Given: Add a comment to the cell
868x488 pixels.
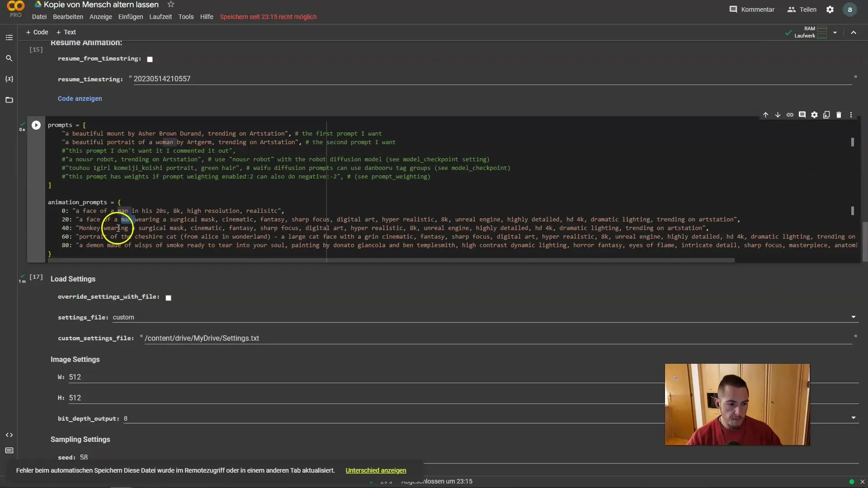Looking at the screenshot, I should point(802,115).
